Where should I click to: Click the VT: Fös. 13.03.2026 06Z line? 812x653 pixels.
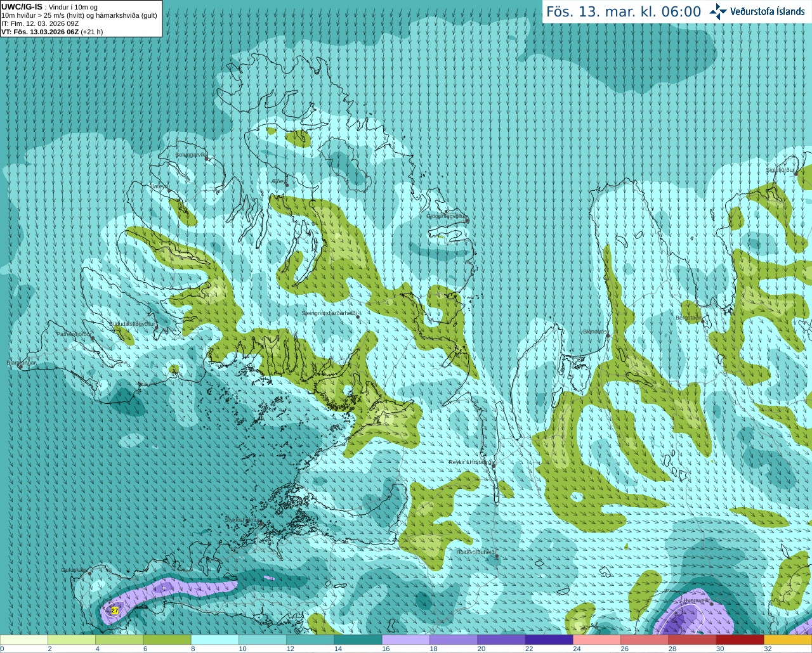click(52, 32)
